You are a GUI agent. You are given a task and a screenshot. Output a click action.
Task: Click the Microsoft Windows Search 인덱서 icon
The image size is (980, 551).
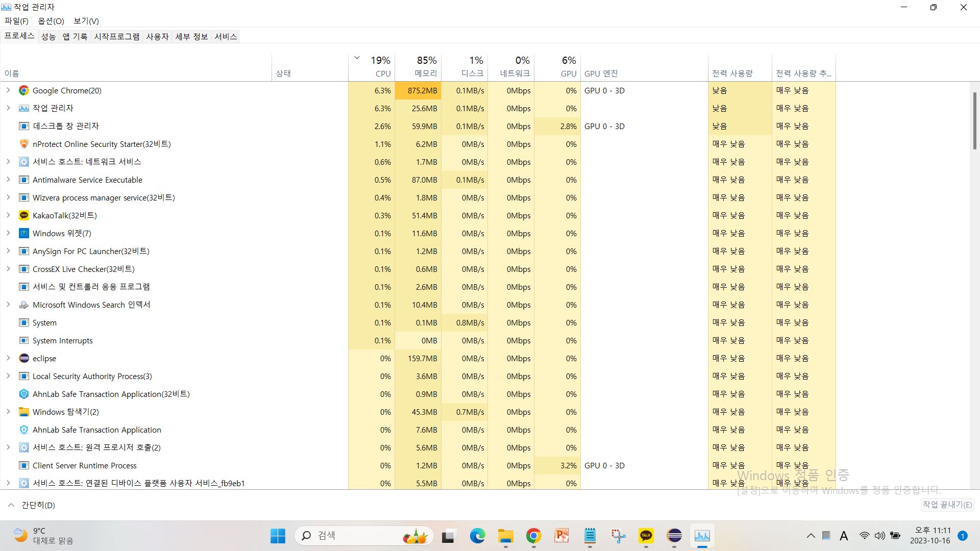click(24, 305)
